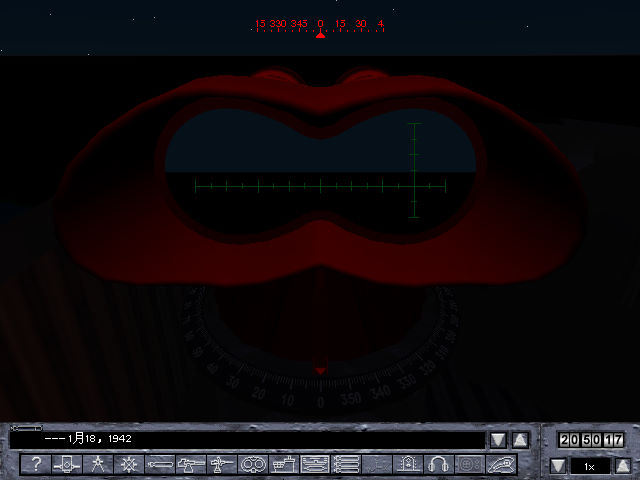Open the checklist lines icon
640x480 pixels.
(x=346, y=464)
